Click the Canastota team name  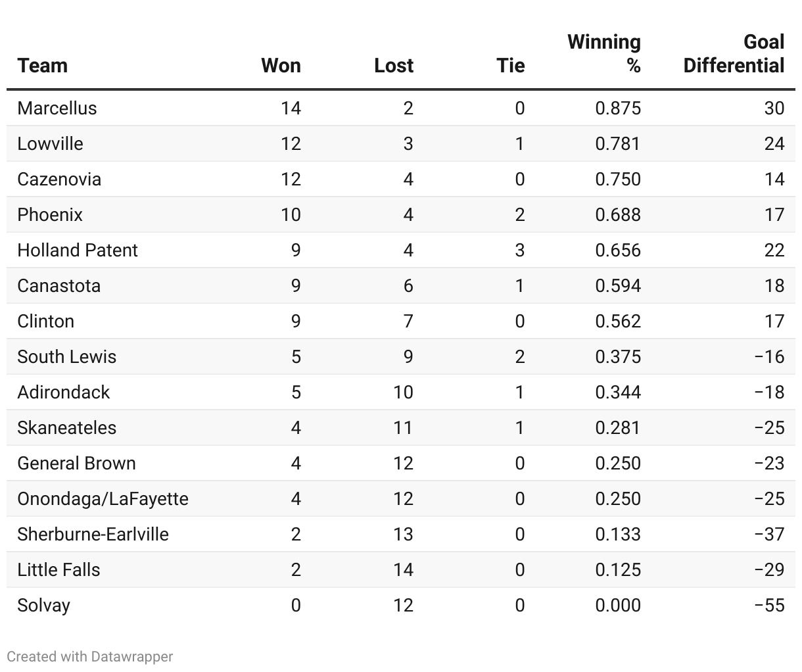[59, 285]
